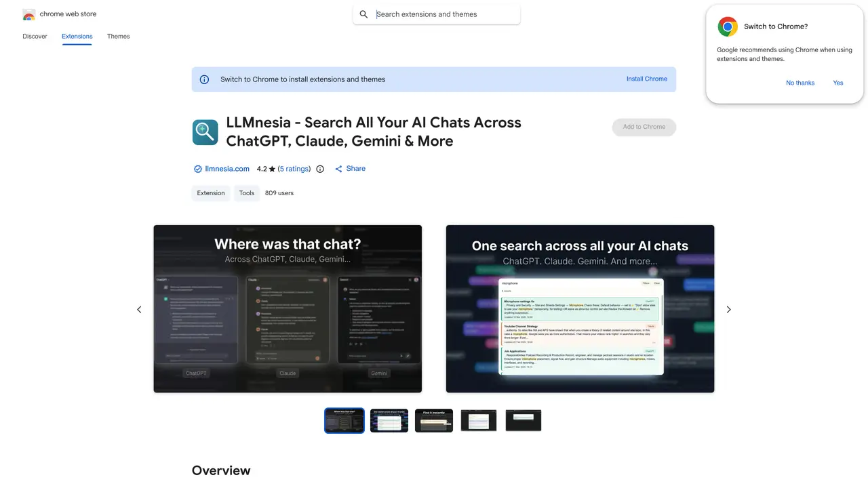This screenshot has width=868, height=488.
Task: Select the first carousel thumbnail
Action: tap(344, 420)
